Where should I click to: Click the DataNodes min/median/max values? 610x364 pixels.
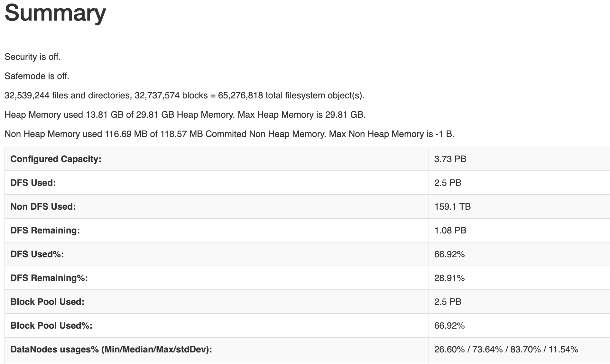pos(506,350)
